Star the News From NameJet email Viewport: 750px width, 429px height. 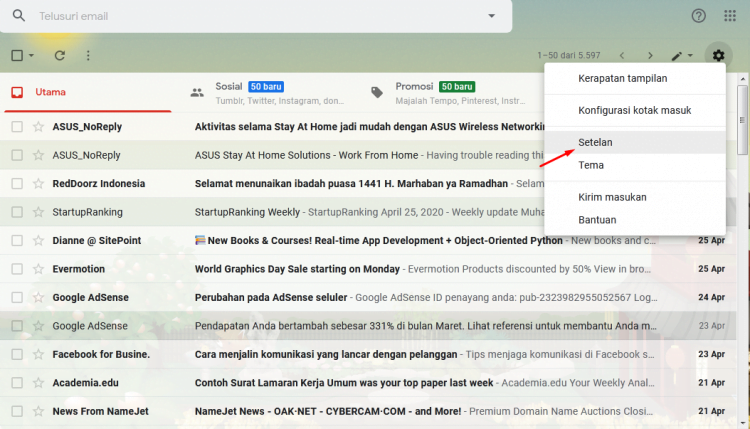pos(38,411)
